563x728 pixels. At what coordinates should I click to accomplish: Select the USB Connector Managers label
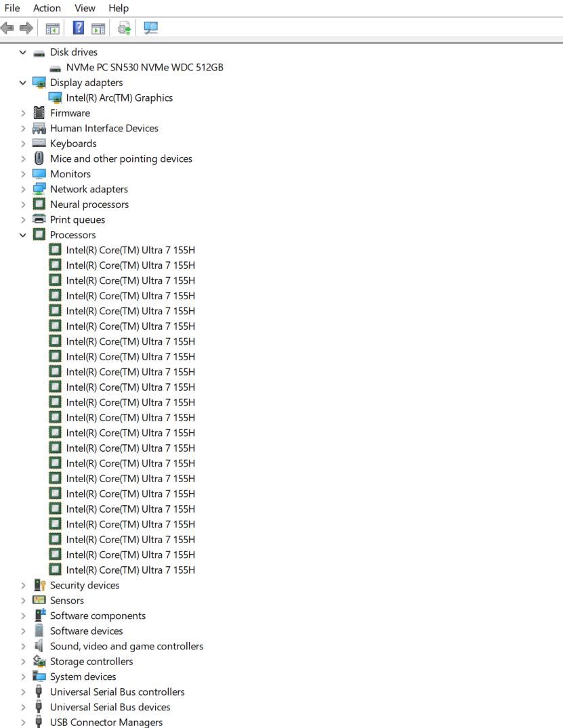[106, 723]
